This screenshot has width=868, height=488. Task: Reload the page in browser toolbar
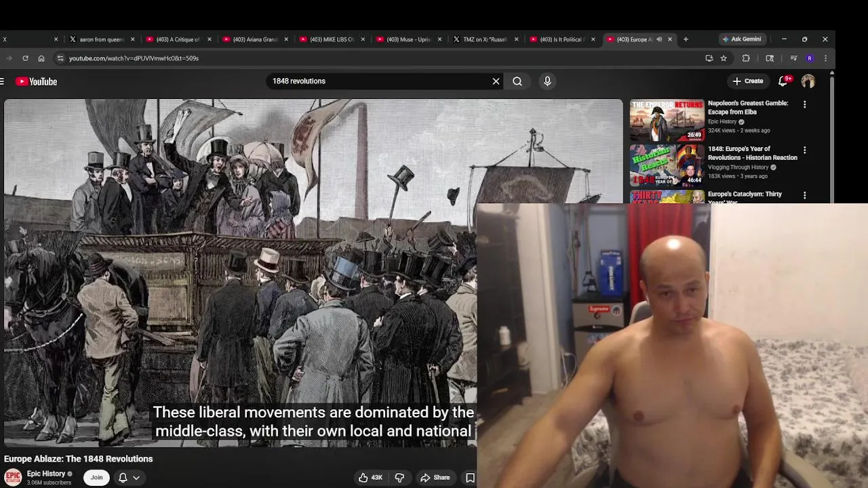click(25, 58)
